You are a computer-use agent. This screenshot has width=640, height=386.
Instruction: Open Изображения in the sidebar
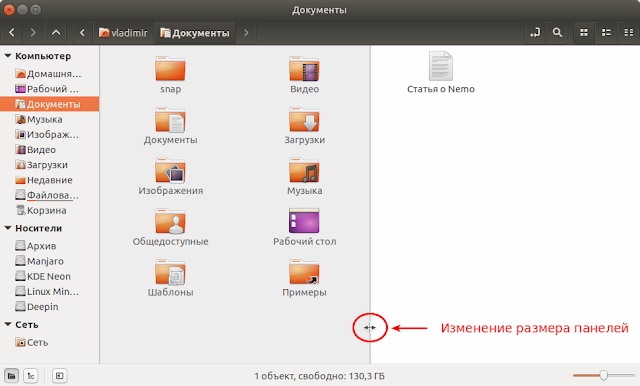point(49,135)
